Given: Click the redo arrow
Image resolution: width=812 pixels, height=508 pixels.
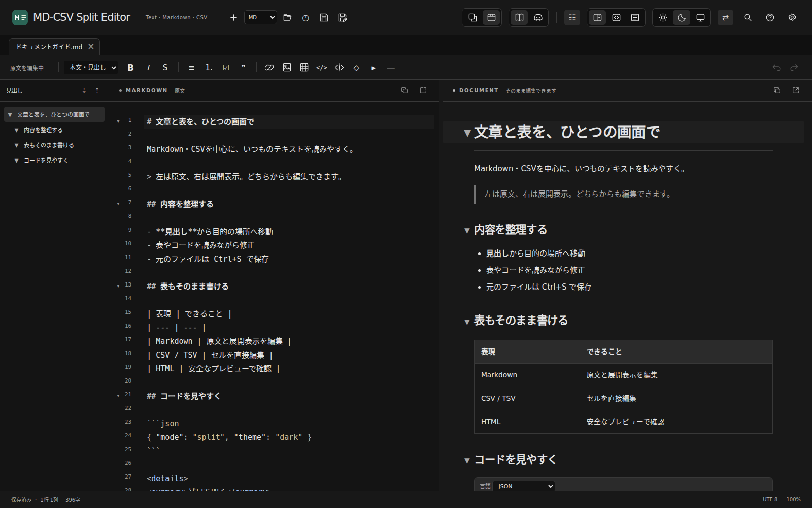Looking at the screenshot, I should 794,67.
